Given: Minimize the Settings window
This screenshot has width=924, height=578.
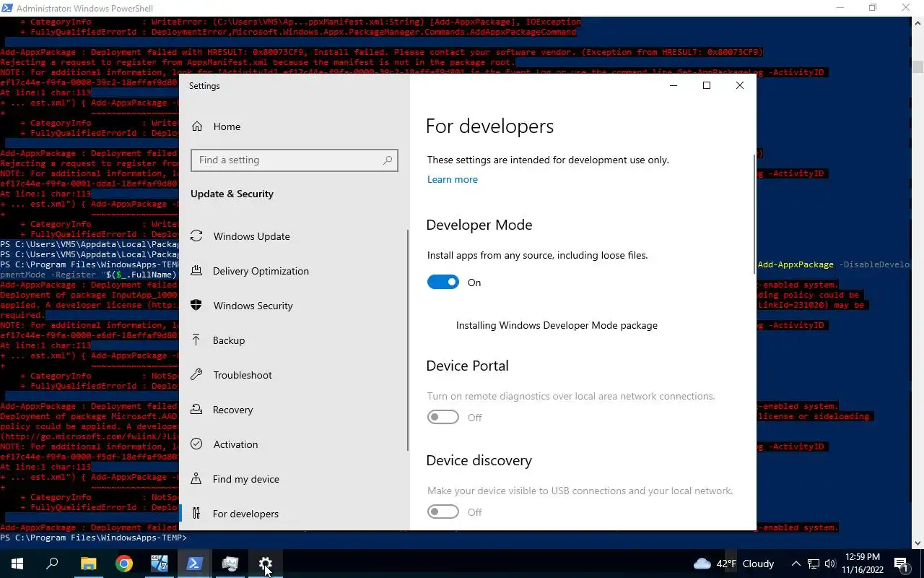Looking at the screenshot, I should (x=674, y=85).
